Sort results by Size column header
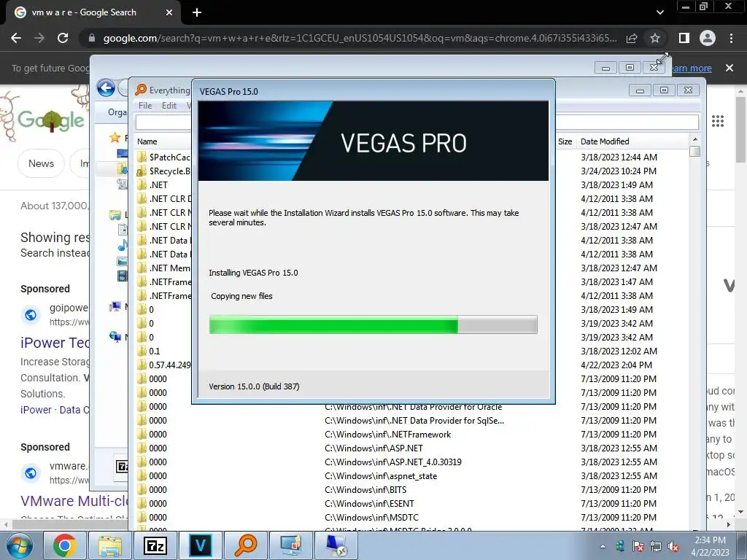 click(565, 141)
